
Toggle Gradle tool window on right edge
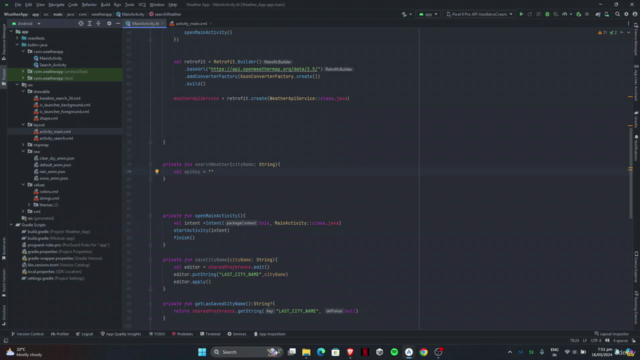pos(636,119)
